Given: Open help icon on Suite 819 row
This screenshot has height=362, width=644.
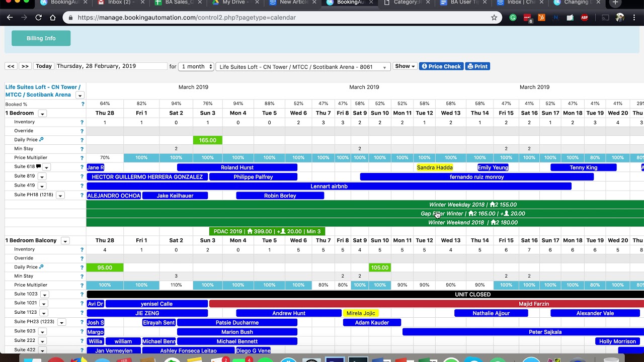Looking at the screenshot, I should click(x=83, y=176).
